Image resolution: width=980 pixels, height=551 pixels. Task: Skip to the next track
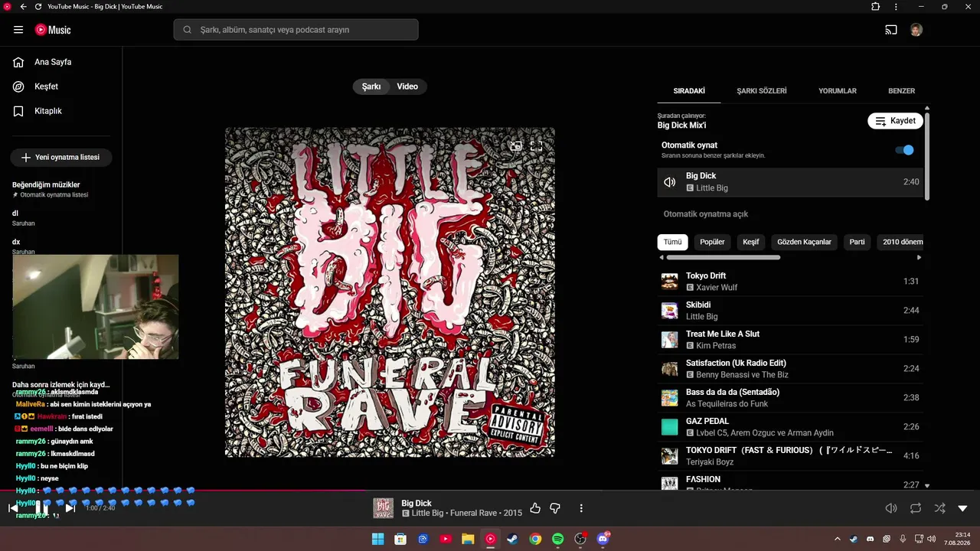[x=70, y=508]
